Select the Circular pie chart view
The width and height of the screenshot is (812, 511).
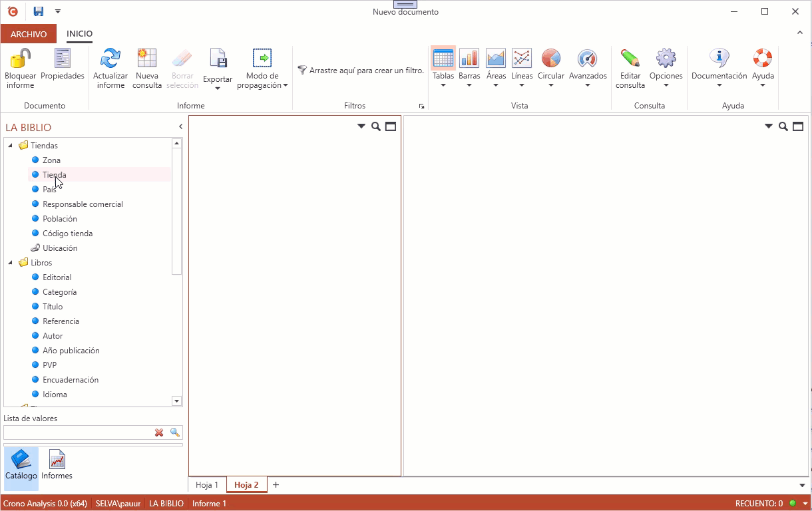550,59
